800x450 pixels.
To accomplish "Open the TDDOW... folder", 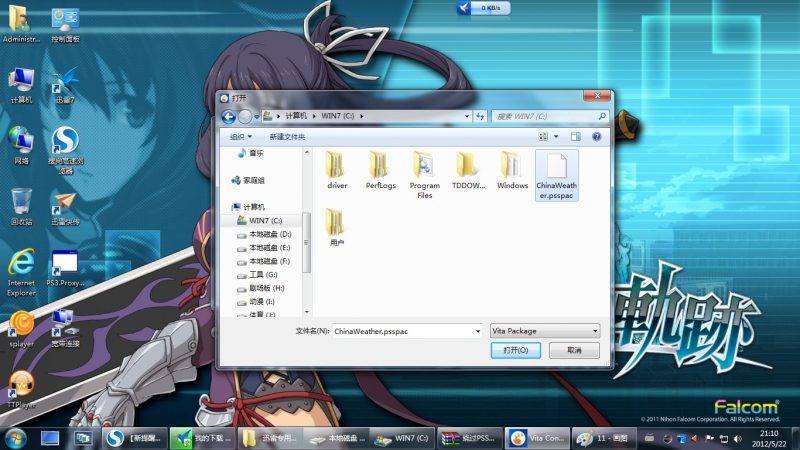I will [468, 170].
